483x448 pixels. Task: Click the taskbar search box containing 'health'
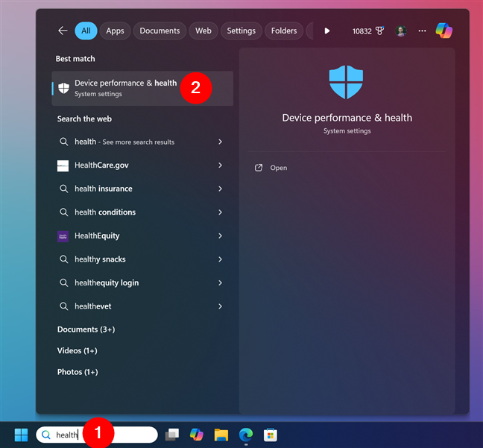pos(97,435)
